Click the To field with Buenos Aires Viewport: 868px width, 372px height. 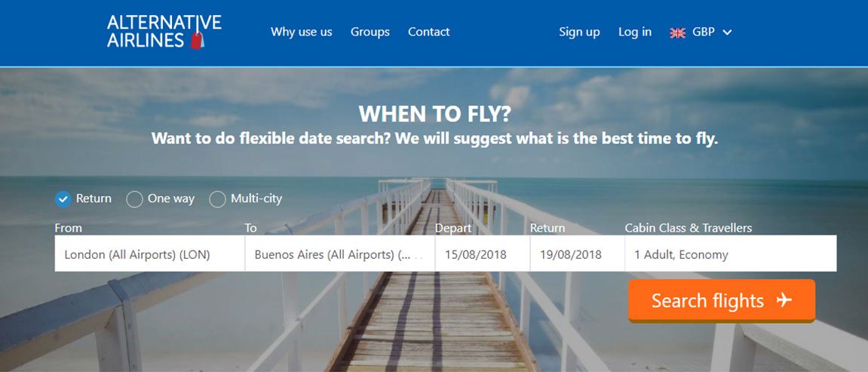point(340,254)
